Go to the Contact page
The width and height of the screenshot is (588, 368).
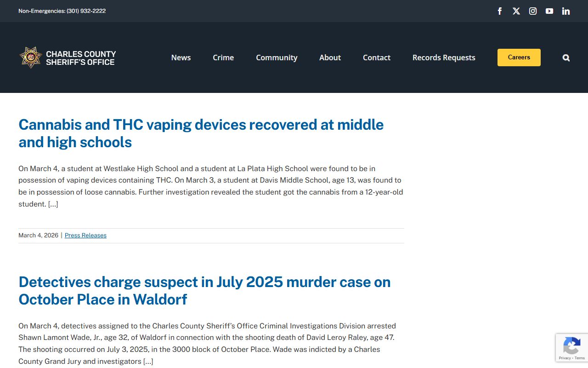377,57
